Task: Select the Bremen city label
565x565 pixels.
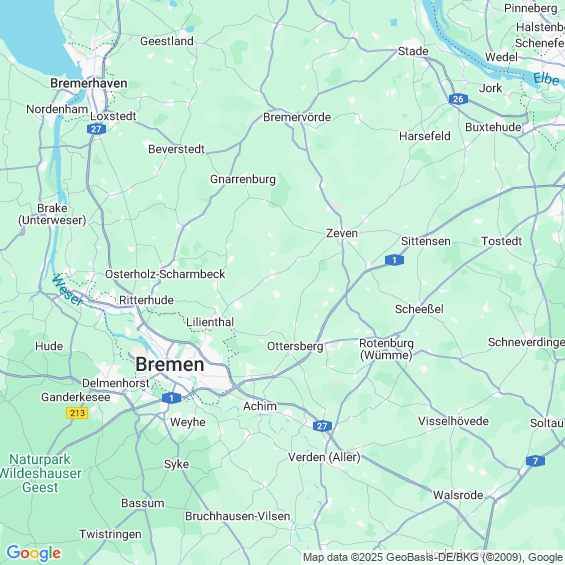Action: tap(170, 364)
